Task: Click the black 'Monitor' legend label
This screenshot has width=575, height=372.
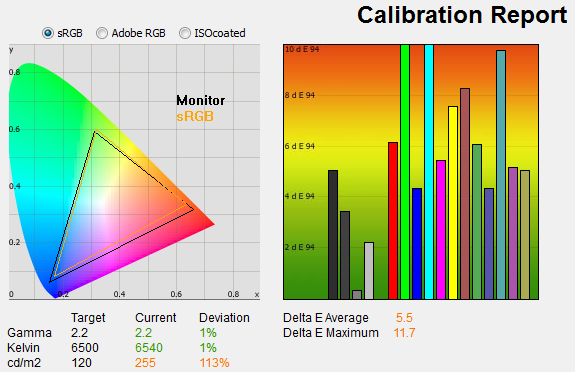Action: [201, 100]
